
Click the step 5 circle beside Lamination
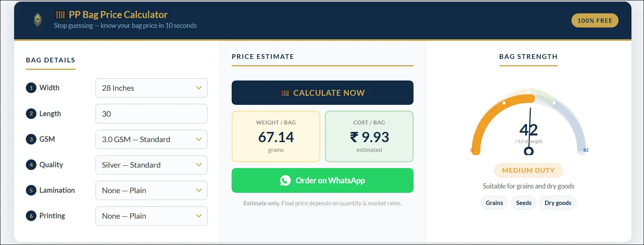click(31, 190)
